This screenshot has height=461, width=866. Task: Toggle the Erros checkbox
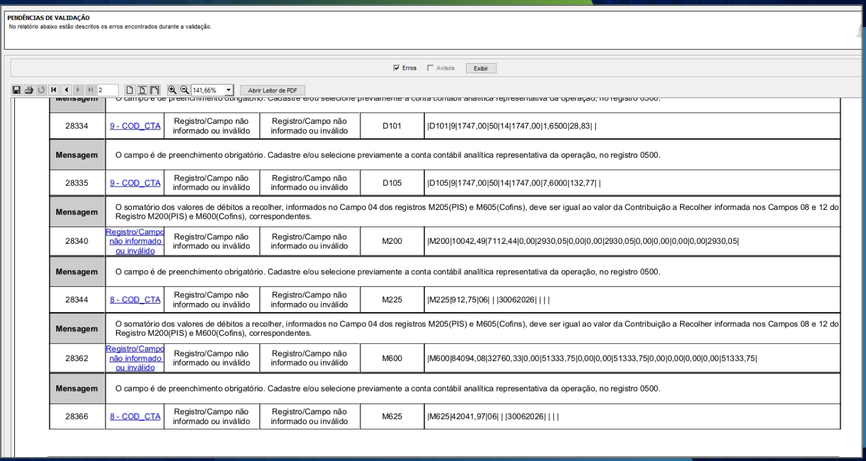[396, 68]
